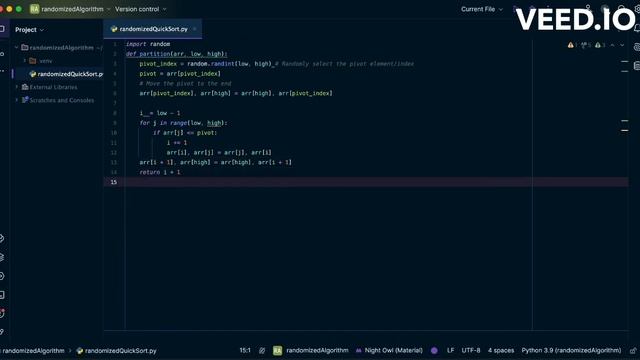Open the Commit tool window icon
The image size is (640, 360).
2,53
